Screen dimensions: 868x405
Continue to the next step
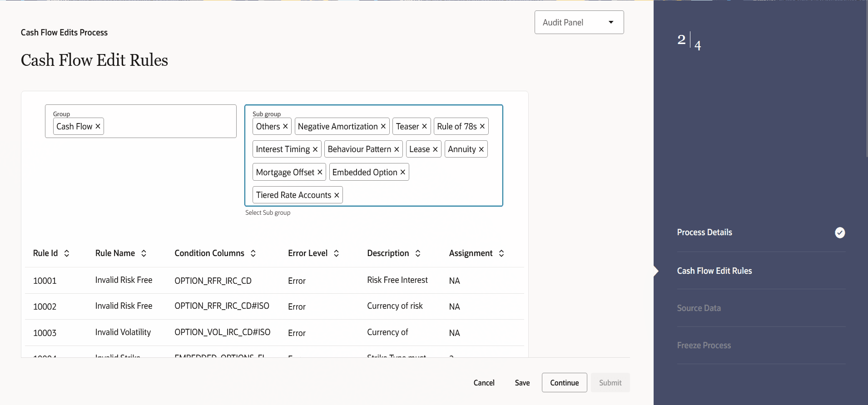[x=565, y=383]
